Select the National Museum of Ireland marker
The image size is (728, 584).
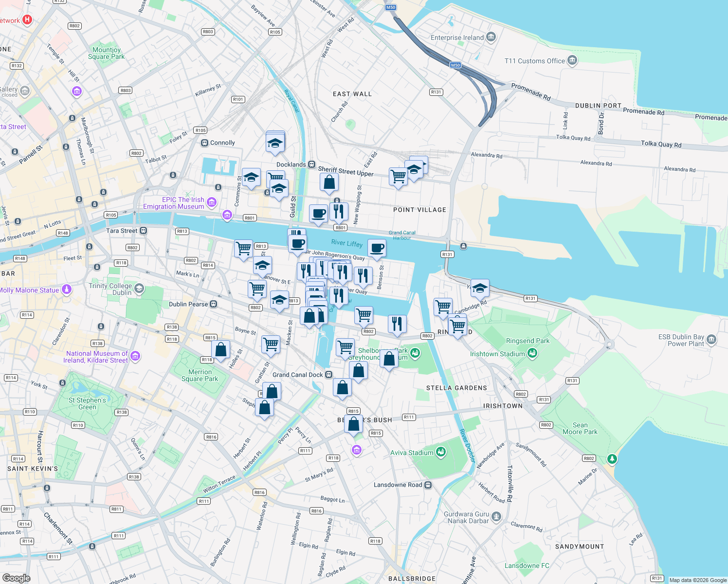click(x=135, y=357)
